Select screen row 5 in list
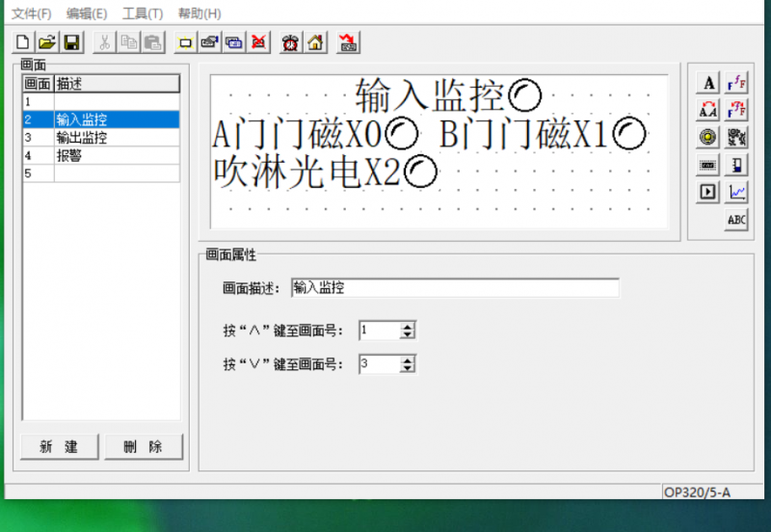 (x=101, y=173)
